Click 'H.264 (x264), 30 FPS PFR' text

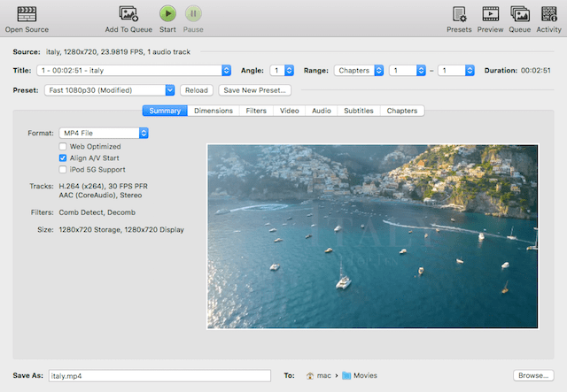pyautogui.click(x=104, y=186)
